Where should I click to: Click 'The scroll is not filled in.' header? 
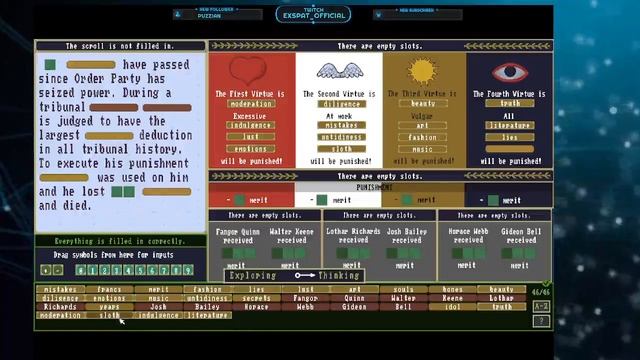coord(120,46)
